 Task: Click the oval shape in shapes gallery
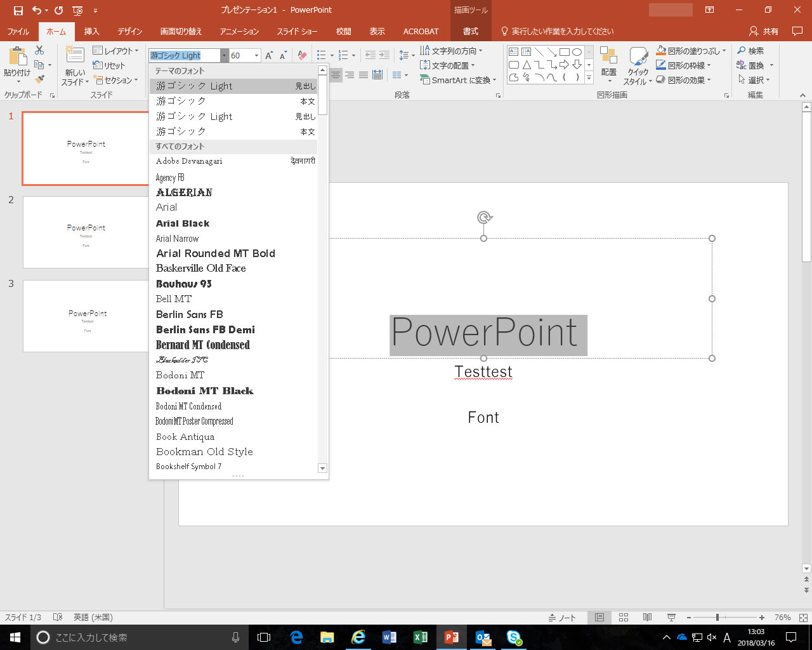pos(577,52)
